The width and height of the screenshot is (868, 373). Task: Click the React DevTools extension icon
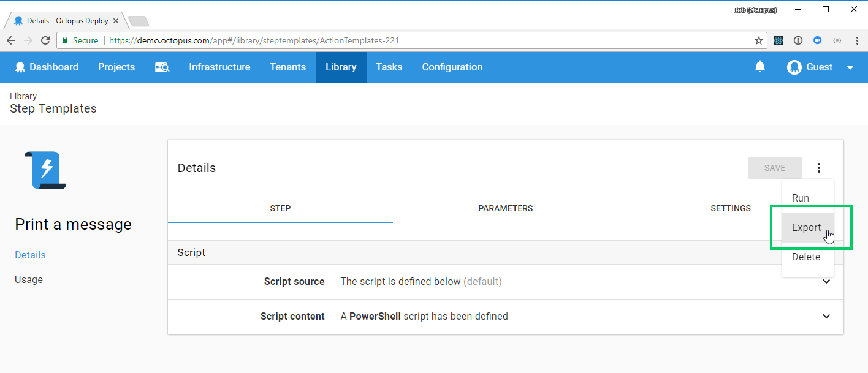point(779,40)
